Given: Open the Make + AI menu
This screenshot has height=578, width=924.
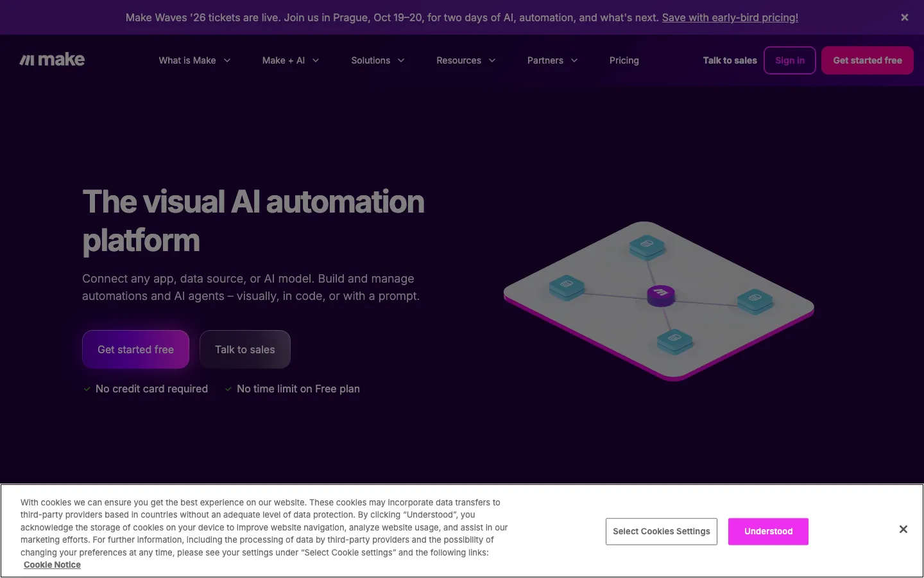Looking at the screenshot, I should (x=291, y=60).
